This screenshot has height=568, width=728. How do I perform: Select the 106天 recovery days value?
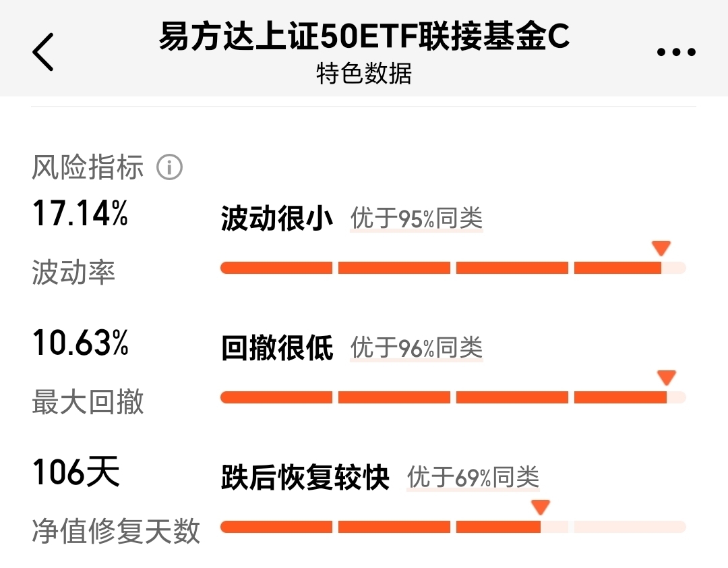pos(75,472)
